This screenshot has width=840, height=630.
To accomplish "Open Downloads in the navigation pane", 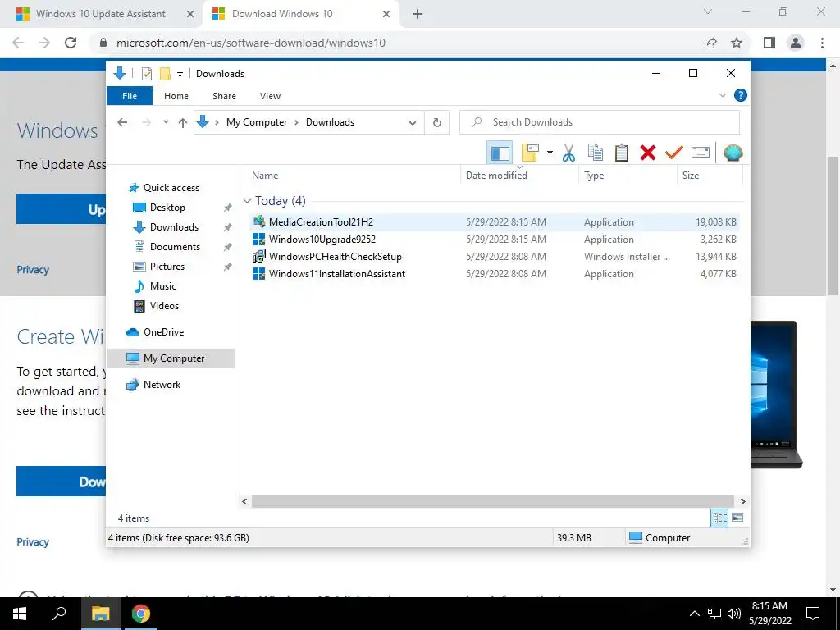I will (174, 227).
